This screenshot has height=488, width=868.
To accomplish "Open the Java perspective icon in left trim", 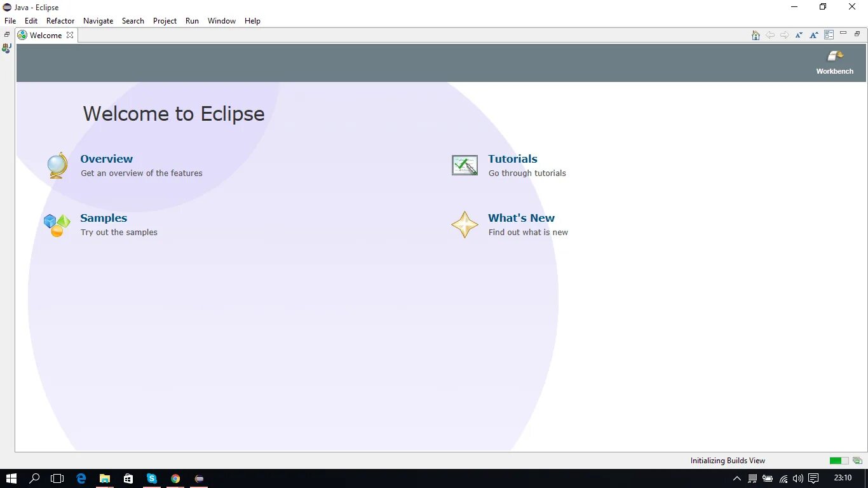I will 7,48.
